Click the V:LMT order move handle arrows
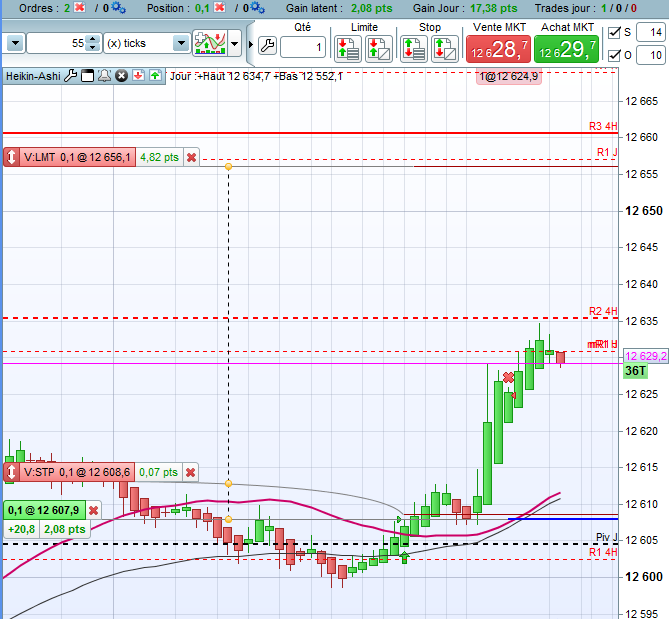 pos(11,157)
